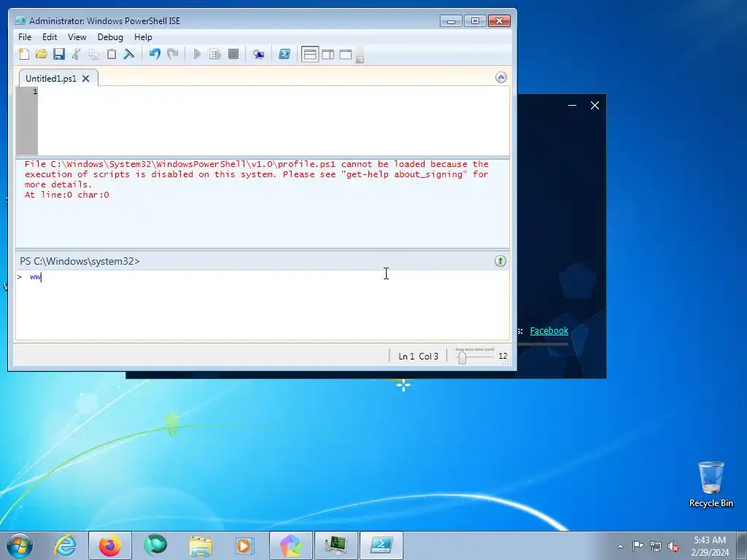Collapse the script pane with the up chevron
The width and height of the screenshot is (747, 560).
[500, 77]
